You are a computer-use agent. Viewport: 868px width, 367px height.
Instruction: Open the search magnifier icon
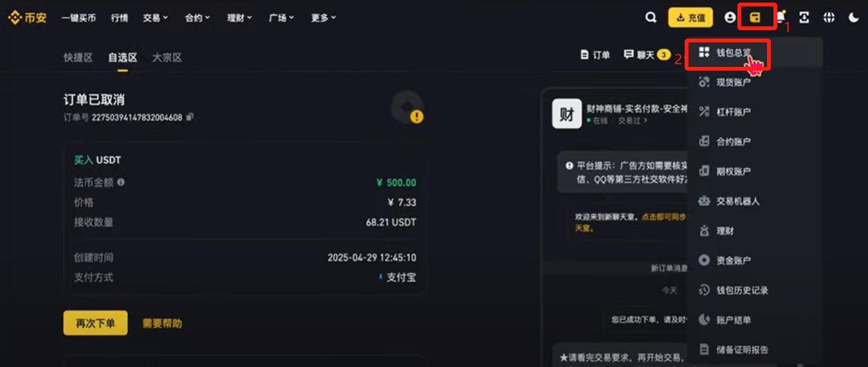click(651, 18)
